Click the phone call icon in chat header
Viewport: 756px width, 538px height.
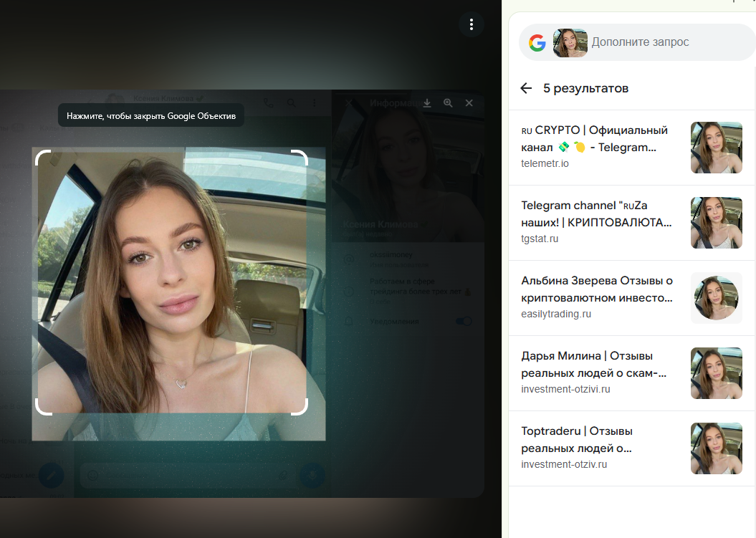268,103
